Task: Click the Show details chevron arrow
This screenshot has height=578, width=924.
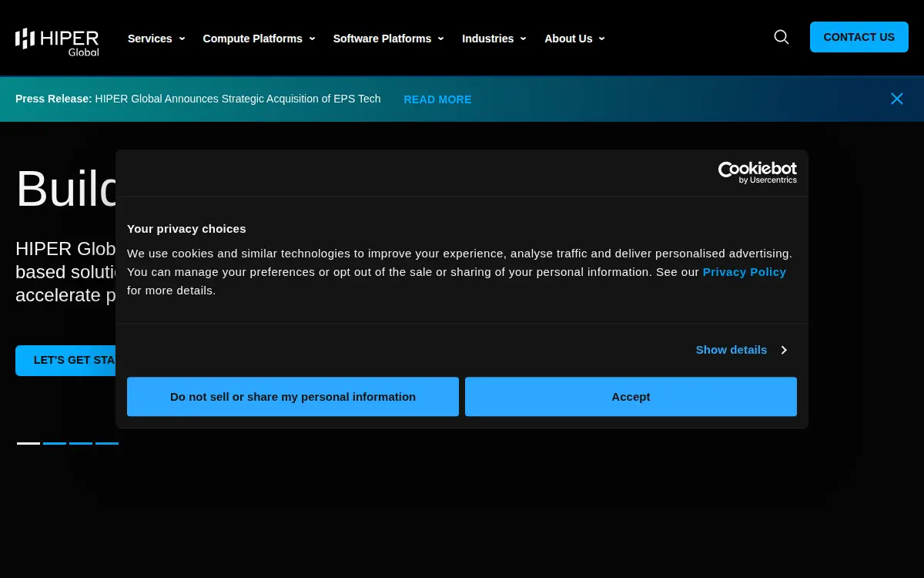Action: point(784,350)
